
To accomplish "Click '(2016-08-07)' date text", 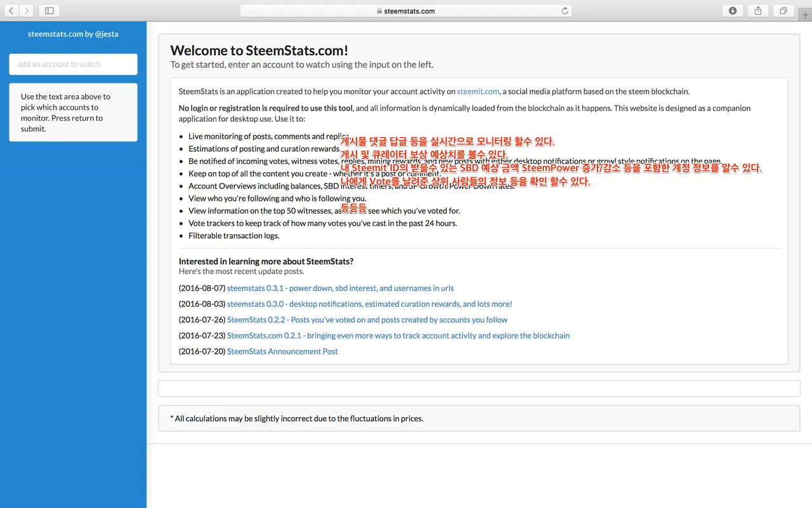I will pos(202,288).
